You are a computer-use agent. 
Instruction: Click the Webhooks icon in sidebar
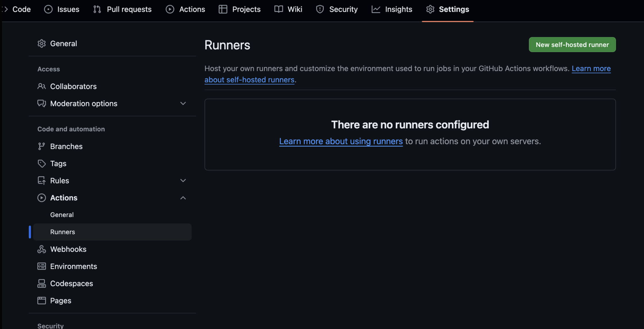pyautogui.click(x=41, y=249)
